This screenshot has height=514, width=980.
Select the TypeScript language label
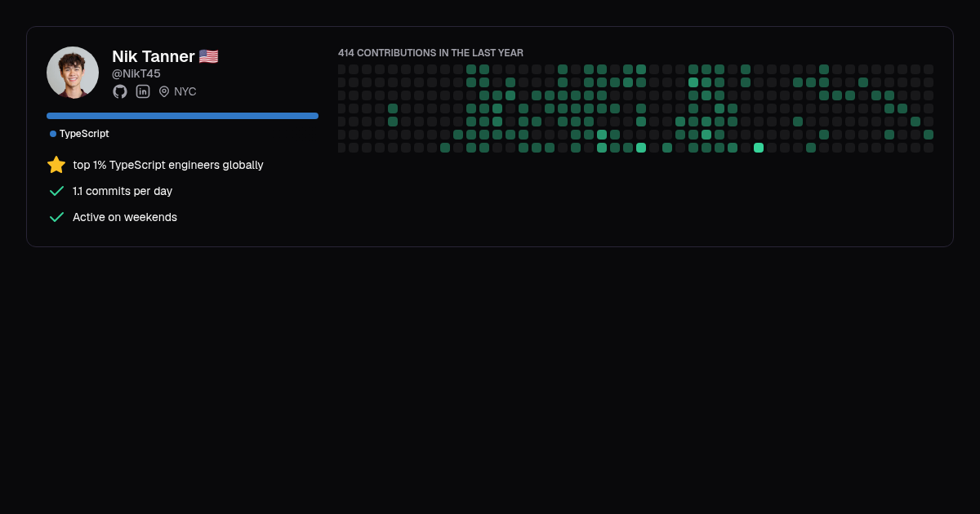pos(84,134)
